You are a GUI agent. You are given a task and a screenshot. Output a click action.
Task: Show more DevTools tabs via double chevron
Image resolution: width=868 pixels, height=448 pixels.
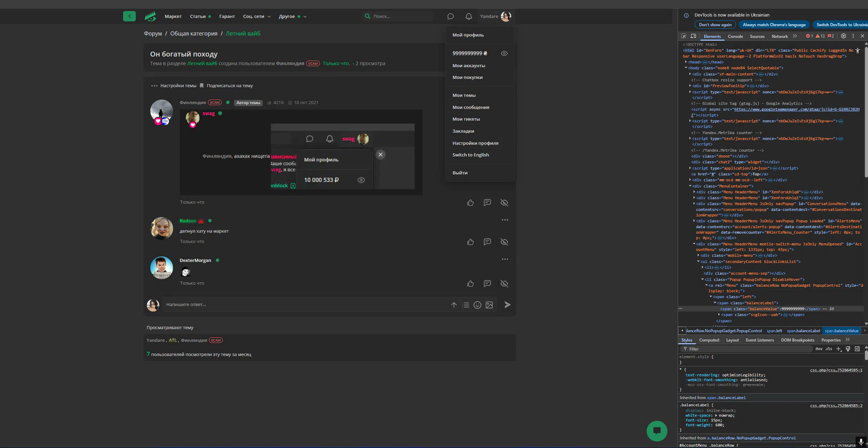coord(795,36)
